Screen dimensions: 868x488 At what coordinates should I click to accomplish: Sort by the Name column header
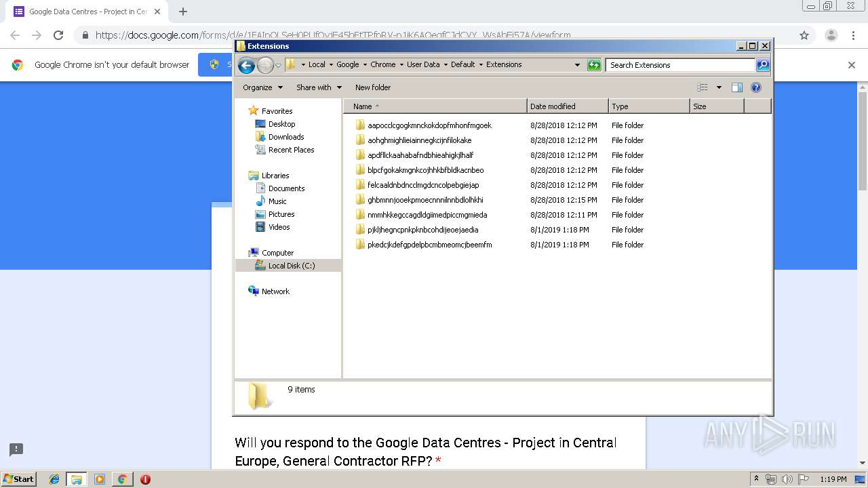[x=435, y=106]
